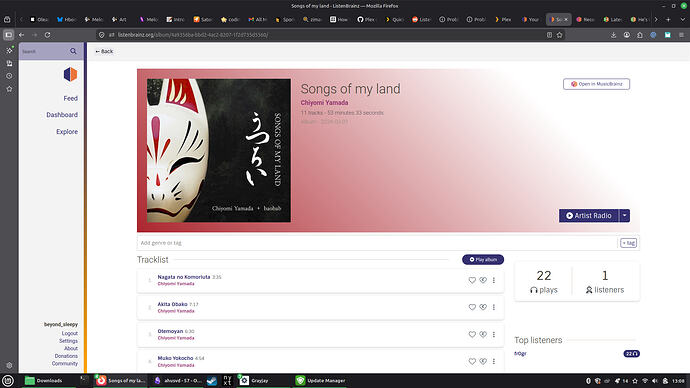Viewport: 690px width, 388px height.
Task: Log out via Logout link
Action: click(x=70, y=333)
